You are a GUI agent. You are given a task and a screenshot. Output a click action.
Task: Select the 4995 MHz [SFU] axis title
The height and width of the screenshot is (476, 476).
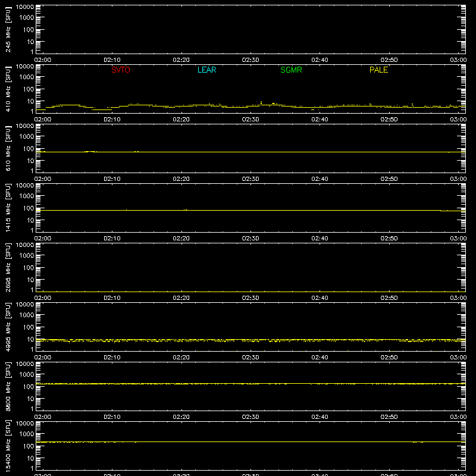[8, 327]
